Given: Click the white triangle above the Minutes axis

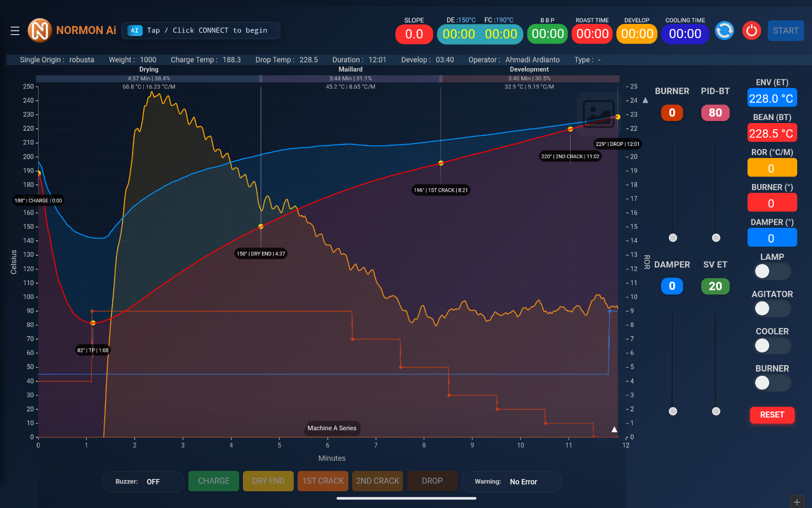Looking at the screenshot, I should coord(614,430).
